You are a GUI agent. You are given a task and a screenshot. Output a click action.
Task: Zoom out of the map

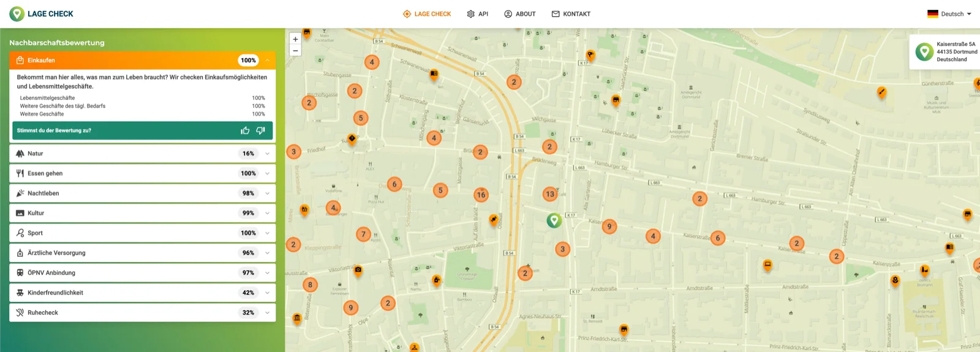[x=295, y=51]
